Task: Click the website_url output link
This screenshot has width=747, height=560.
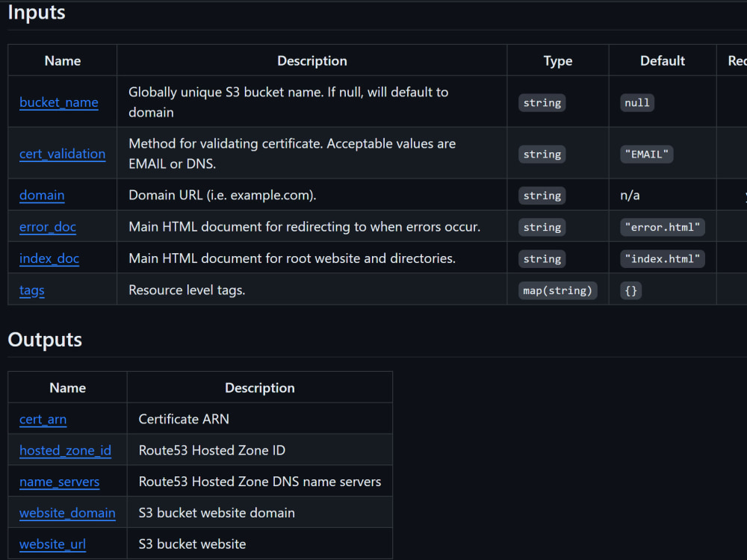Action: (x=52, y=544)
